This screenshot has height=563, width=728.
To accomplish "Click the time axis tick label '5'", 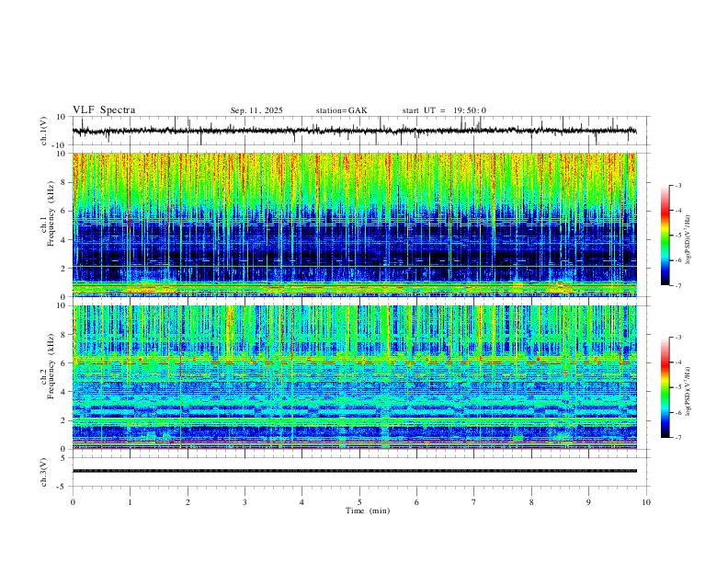I will 359,502.
